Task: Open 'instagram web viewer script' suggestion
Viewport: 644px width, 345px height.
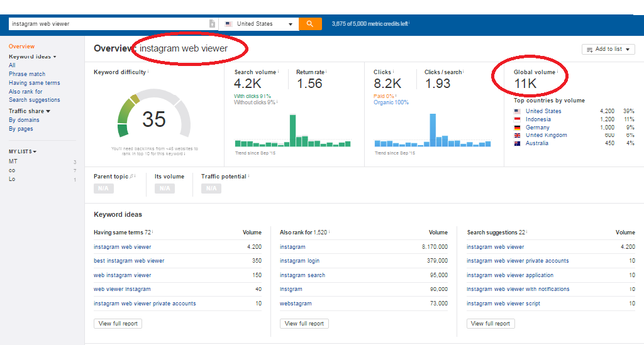Action: [504, 304]
